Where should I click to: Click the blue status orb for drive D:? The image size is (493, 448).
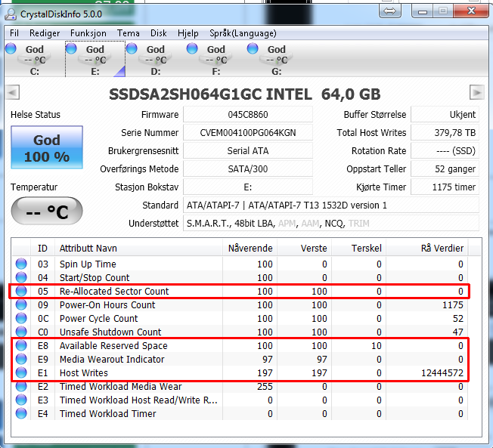point(132,48)
